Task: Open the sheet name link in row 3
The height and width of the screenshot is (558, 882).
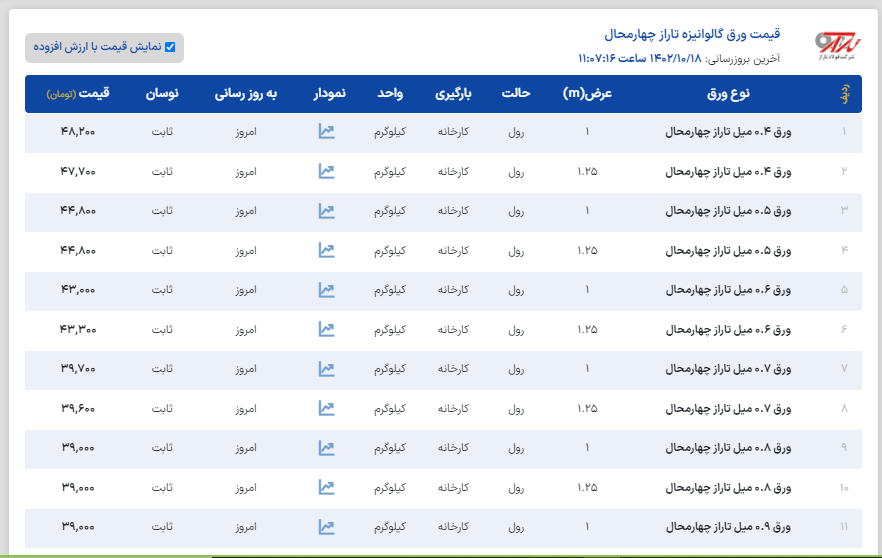Action: point(728,211)
